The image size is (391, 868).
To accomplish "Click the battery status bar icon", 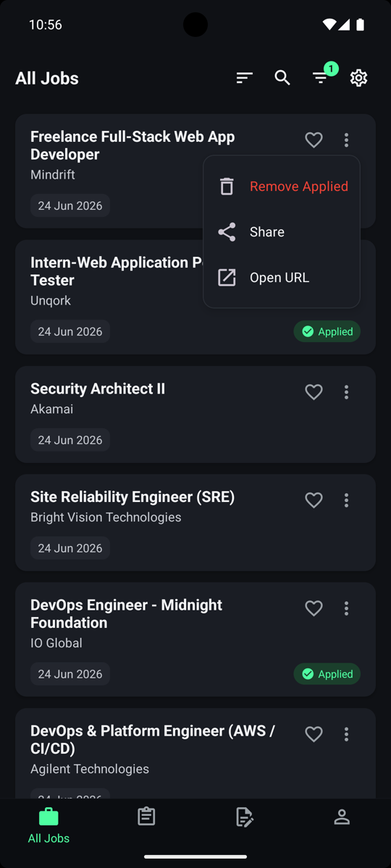I will pyautogui.click(x=360, y=25).
